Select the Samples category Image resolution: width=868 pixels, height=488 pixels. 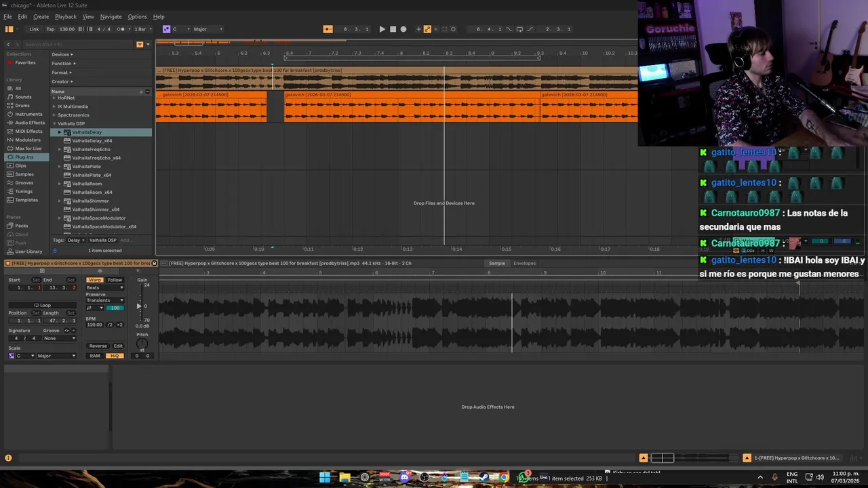pyautogui.click(x=24, y=174)
